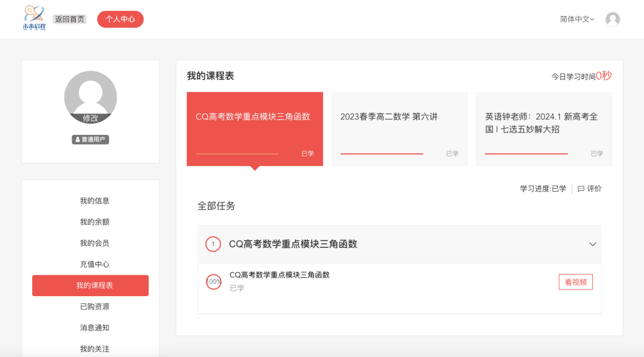This screenshot has width=644, height=357.
Task: Select the 2023春季高二数学 第六讲 course card
Action: (x=399, y=129)
